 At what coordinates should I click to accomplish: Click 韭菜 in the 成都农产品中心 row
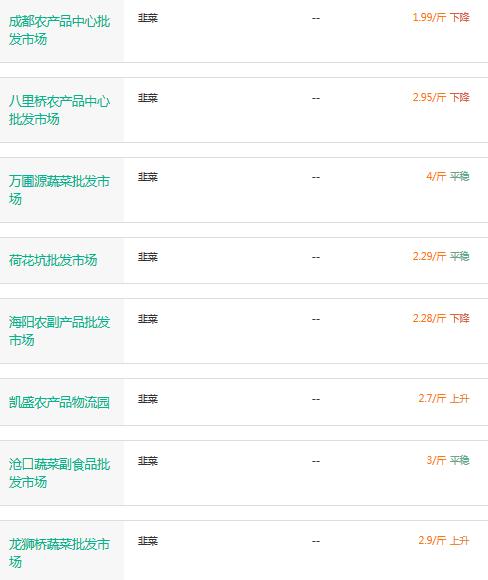tap(148, 18)
